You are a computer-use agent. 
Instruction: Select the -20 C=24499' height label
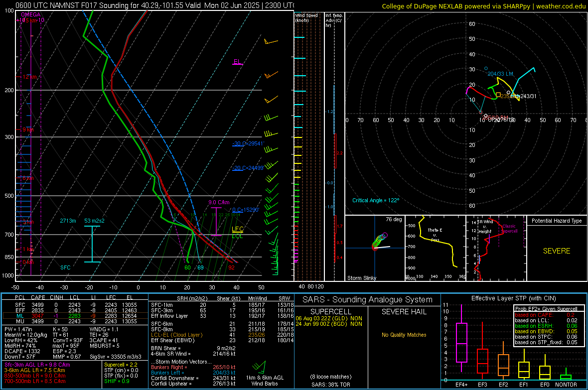(248, 168)
